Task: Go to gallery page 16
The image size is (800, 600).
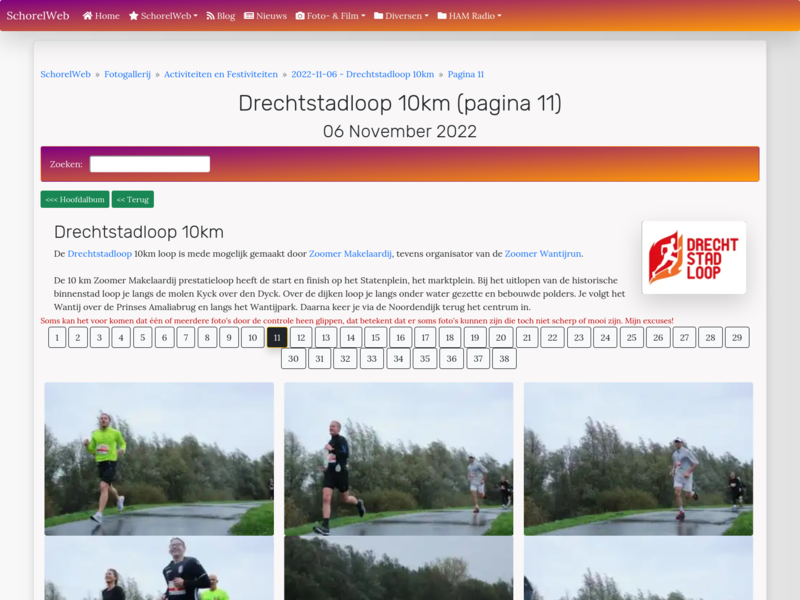Action: 401,337
